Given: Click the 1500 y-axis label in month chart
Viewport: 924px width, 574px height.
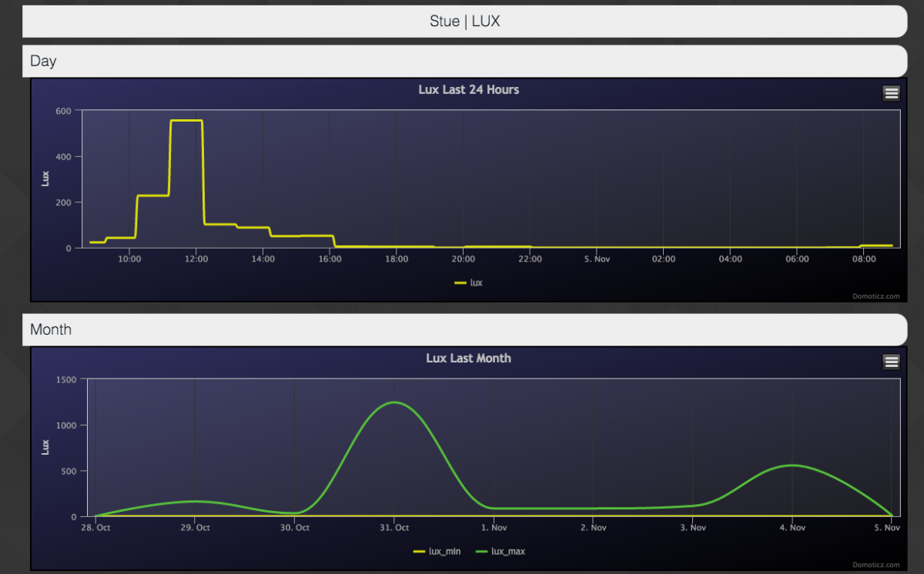Looking at the screenshot, I should [65, 379].
